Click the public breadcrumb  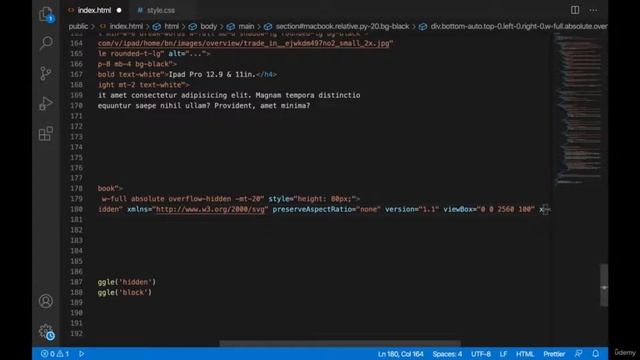point(78,26)
